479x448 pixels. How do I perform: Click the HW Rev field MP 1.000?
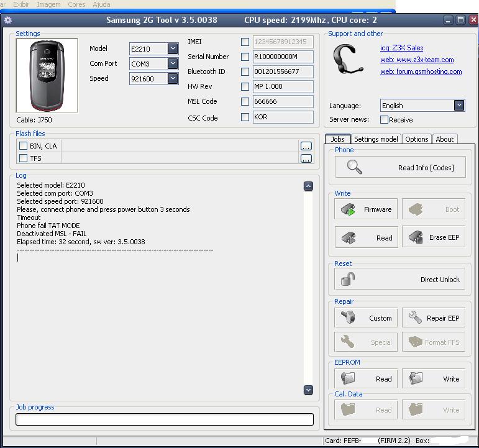click(283, 86)
